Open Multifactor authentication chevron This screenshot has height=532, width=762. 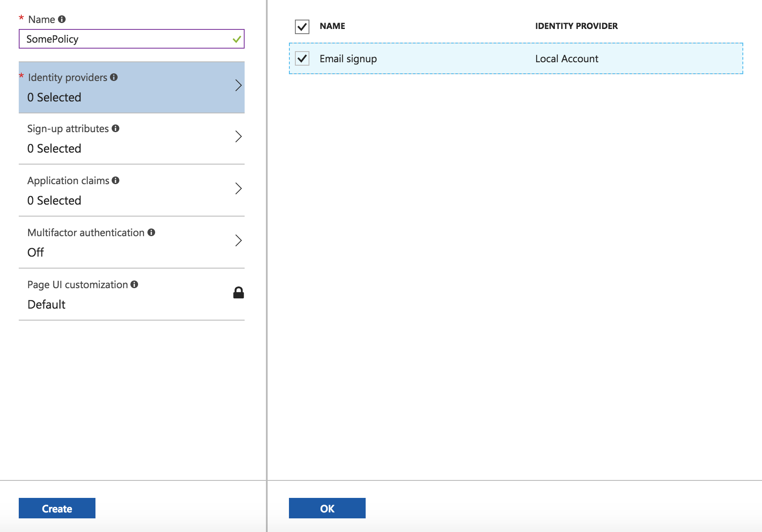[x=239, y=240]
